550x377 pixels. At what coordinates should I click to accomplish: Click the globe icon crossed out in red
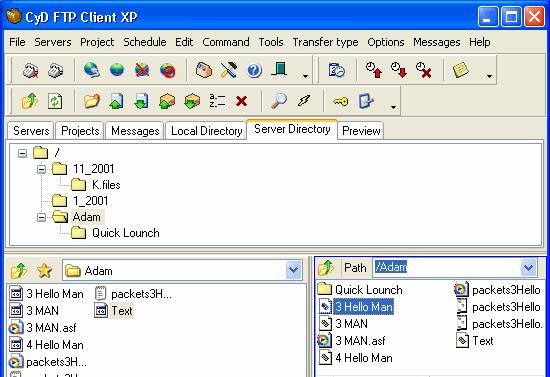point(142,70)
